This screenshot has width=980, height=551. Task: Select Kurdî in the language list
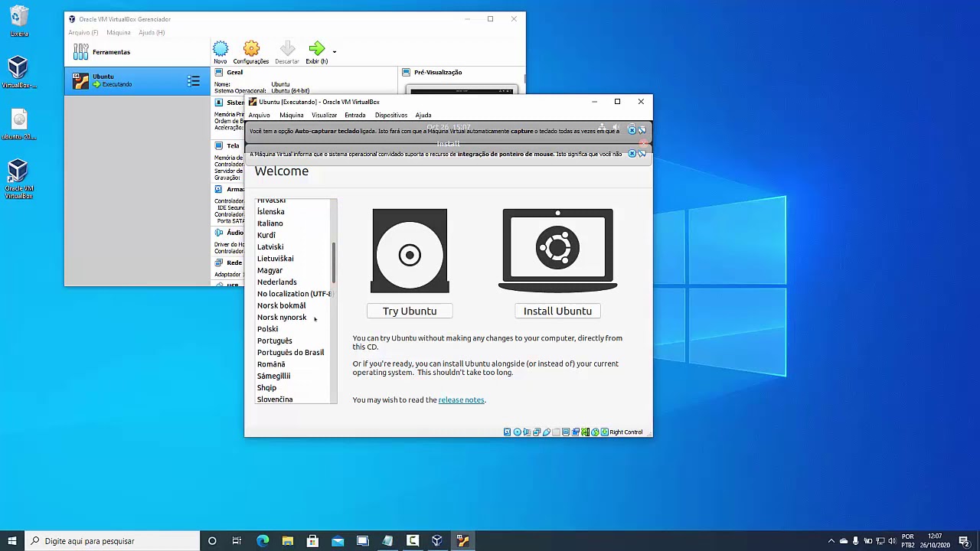(266, 235)
